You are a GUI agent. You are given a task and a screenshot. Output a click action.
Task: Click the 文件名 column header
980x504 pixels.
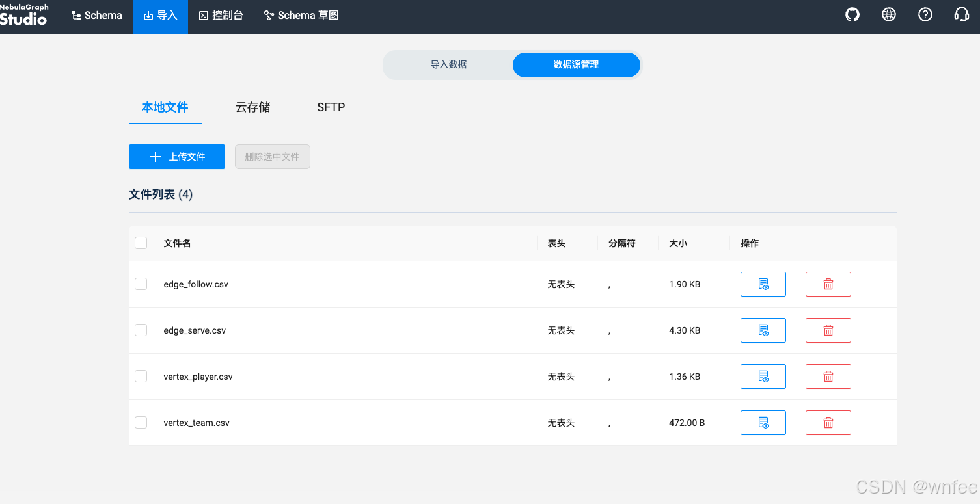(x=177, y=243)
